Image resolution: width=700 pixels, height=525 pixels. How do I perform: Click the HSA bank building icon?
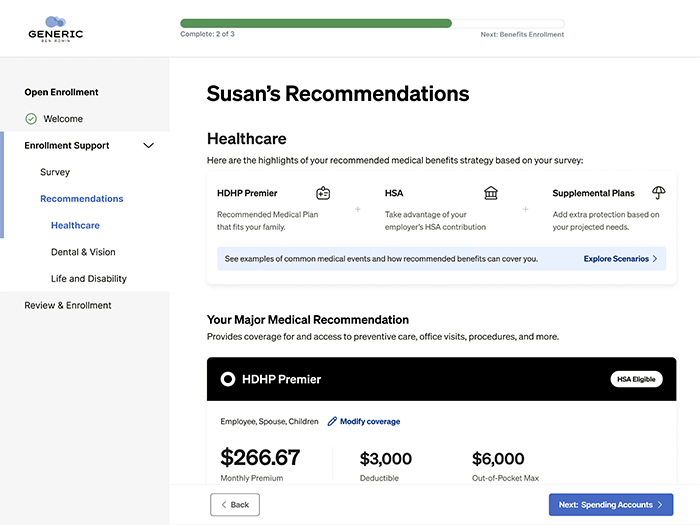point(491,193)
